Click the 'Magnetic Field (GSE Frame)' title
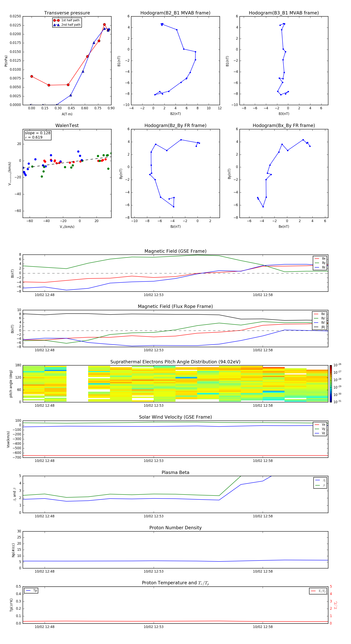 tap(175, 251)
